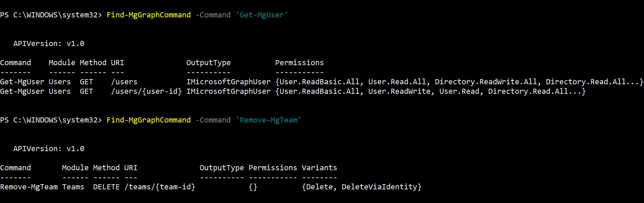
Task: Click the APIVersion: v1.0 line under Get-MgUser
Action: point(48,44)
